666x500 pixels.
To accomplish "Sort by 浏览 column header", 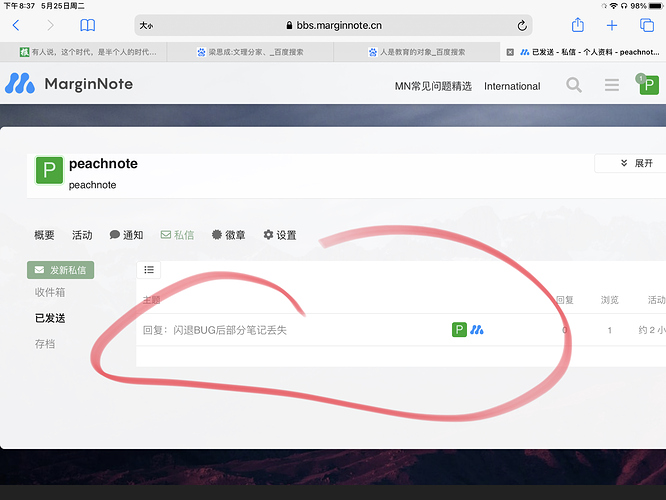I will (610, 300).
